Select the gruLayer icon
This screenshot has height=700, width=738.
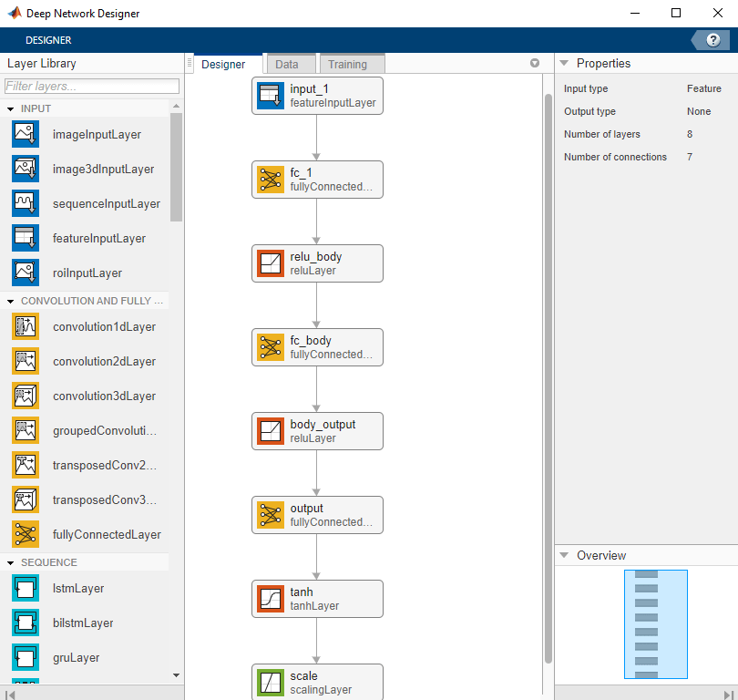26,657
